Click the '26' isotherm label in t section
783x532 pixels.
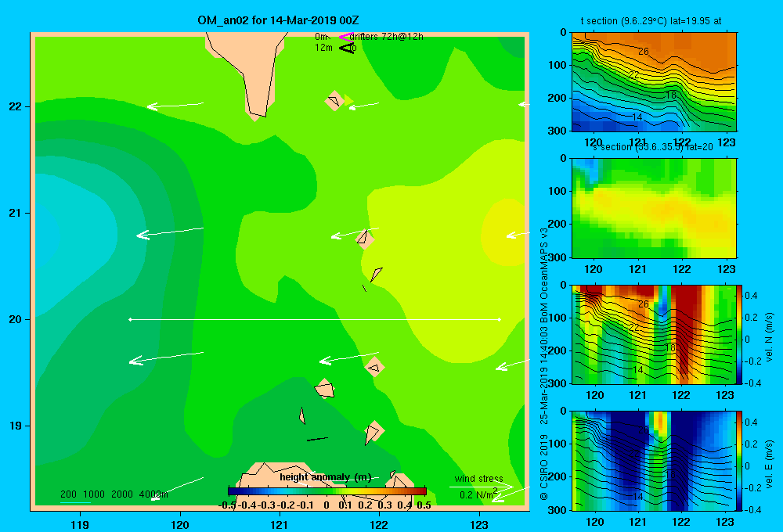coord(643,52)
